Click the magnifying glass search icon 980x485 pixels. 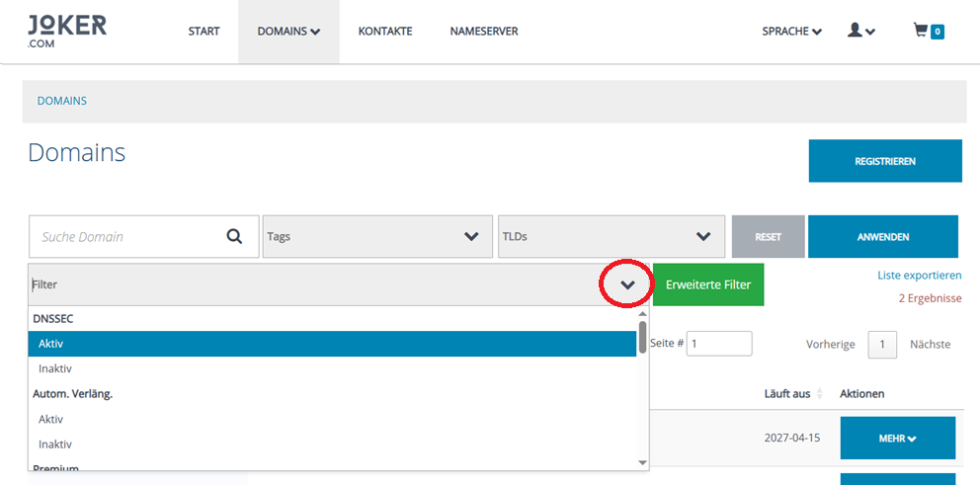tap(234, 237)
